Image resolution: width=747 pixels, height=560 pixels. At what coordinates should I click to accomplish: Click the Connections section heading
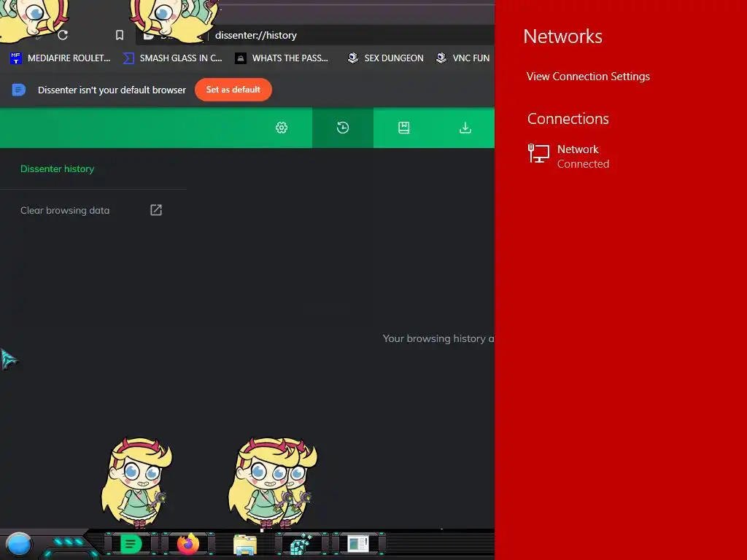pos(568,119)
